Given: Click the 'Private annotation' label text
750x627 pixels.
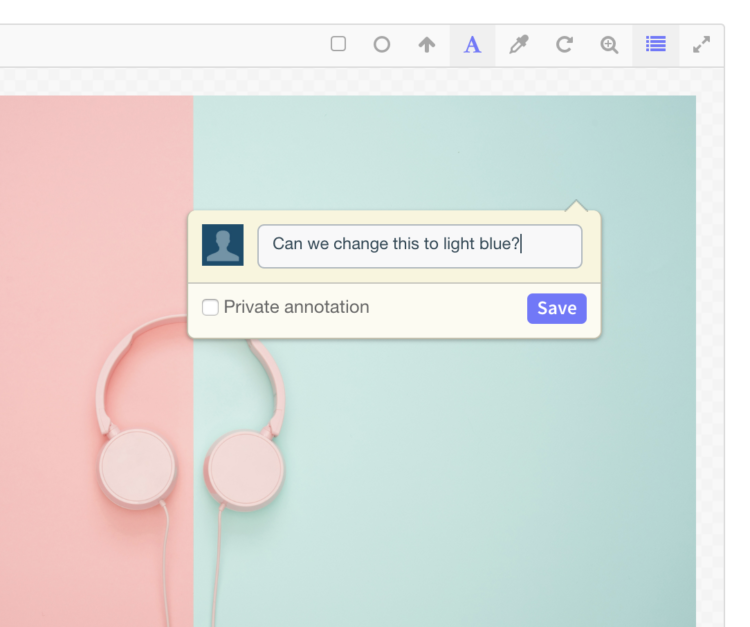Looking at the screenshot, I should tap(297, 307).
